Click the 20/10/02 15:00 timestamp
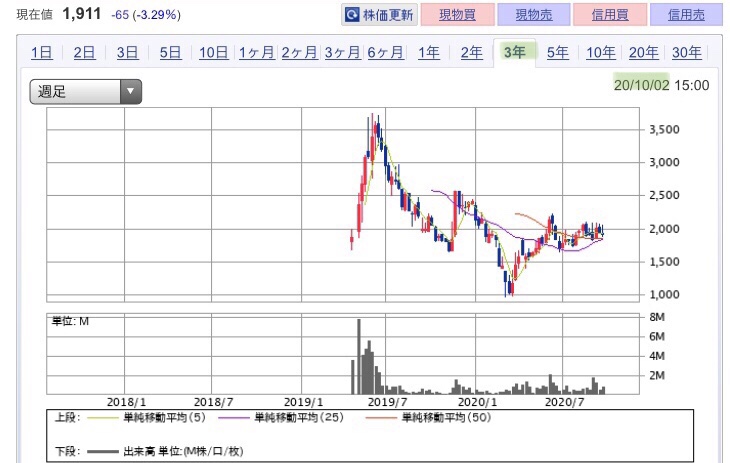This screenshot has width=730, height=463. pos(662,85)
